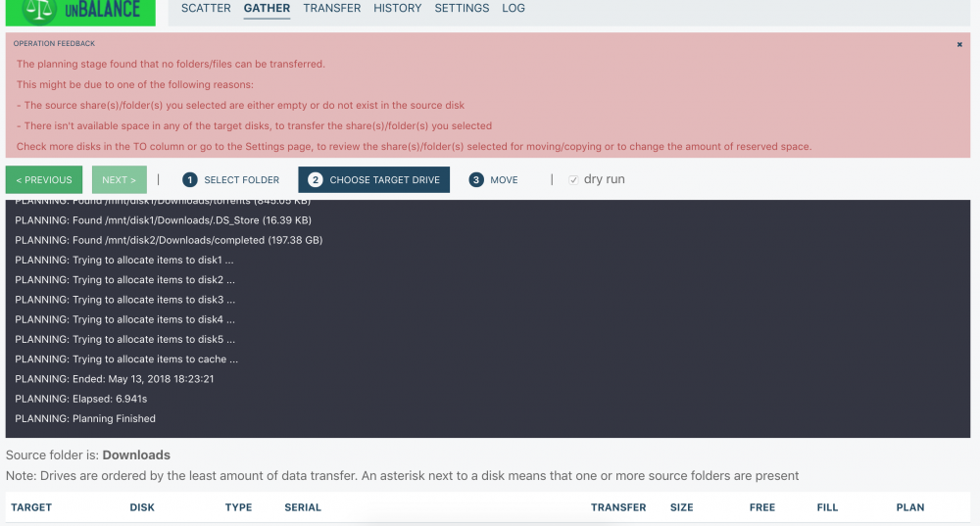The height and width of the screenshot is (526, 980).
Task: Click 'Trying to allocate items to disk1' line
Action: [123, 260]
